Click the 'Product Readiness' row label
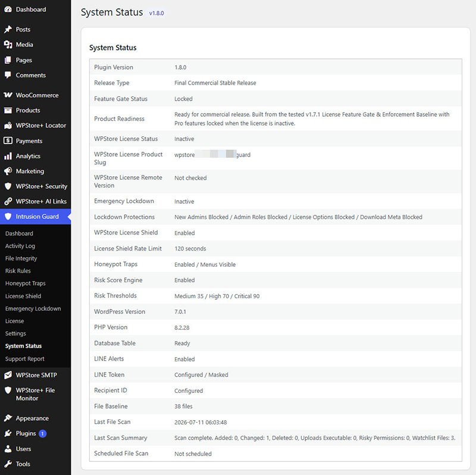476x475 pixels. point(119,119)
